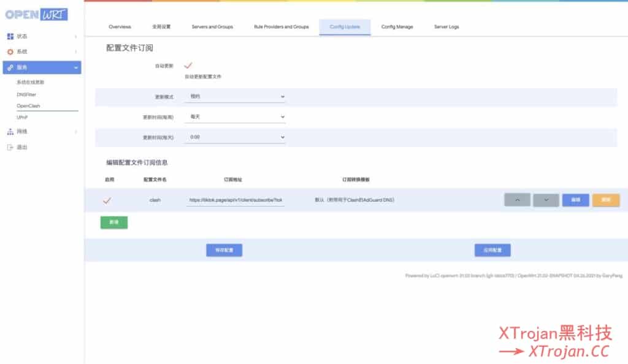628x364 pixels.
Task: Open the 状态 (Status) sidebar icon
Action: [x=10, y=36]
